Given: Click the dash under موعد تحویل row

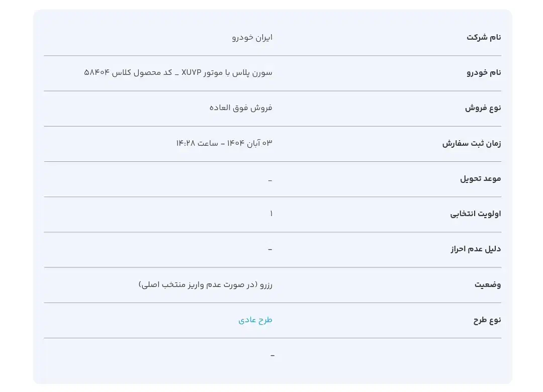Looking at the screenshot, I should click(270, 179).
